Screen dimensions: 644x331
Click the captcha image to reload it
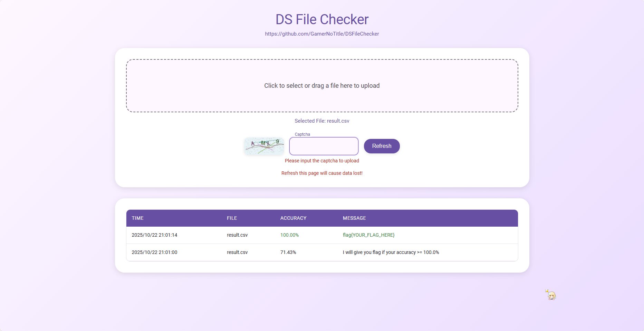264,146
